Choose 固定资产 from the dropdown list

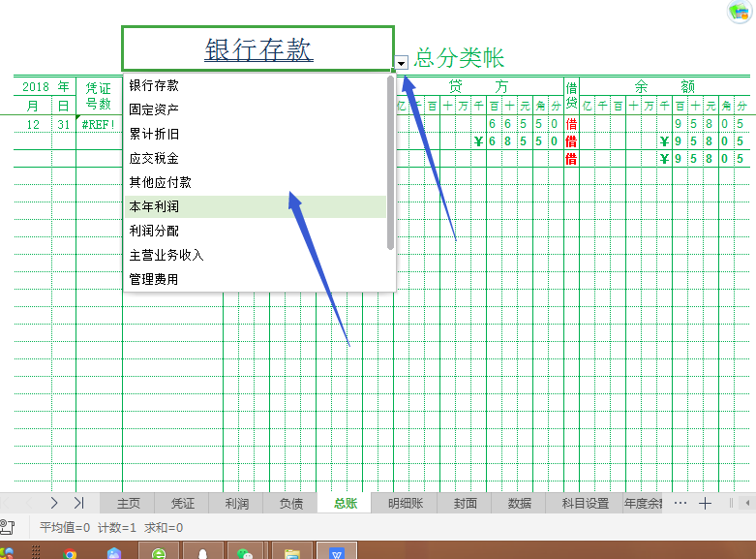point(255,109)
